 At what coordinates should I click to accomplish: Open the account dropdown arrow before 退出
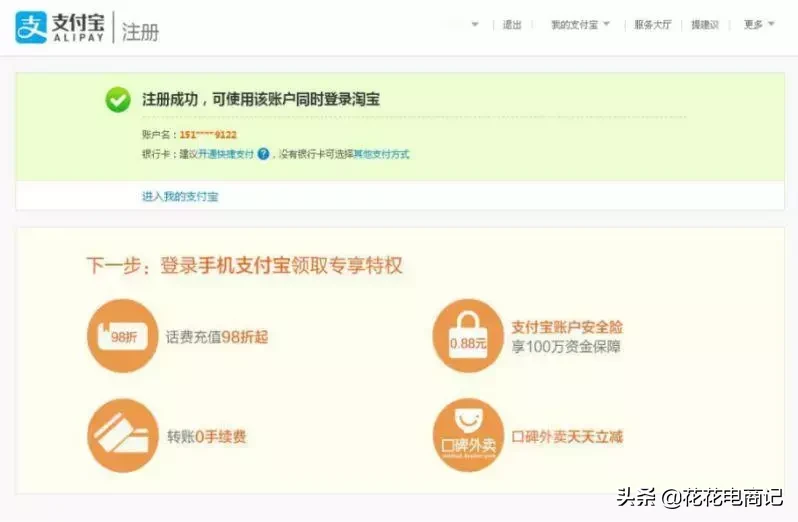click(475, 24)
